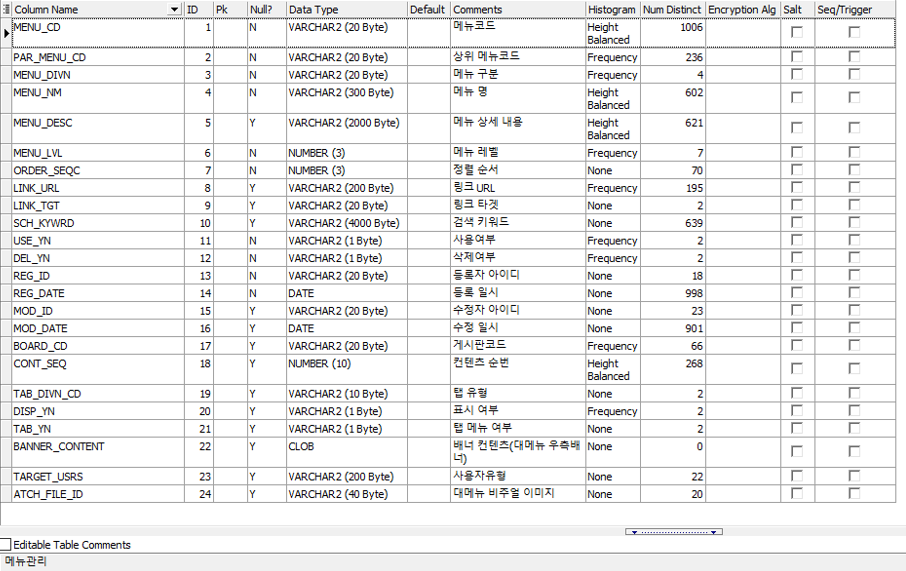906x571 pixels.
Task: Click the panel splitter handle with arrows
Action: pos(674,532)
